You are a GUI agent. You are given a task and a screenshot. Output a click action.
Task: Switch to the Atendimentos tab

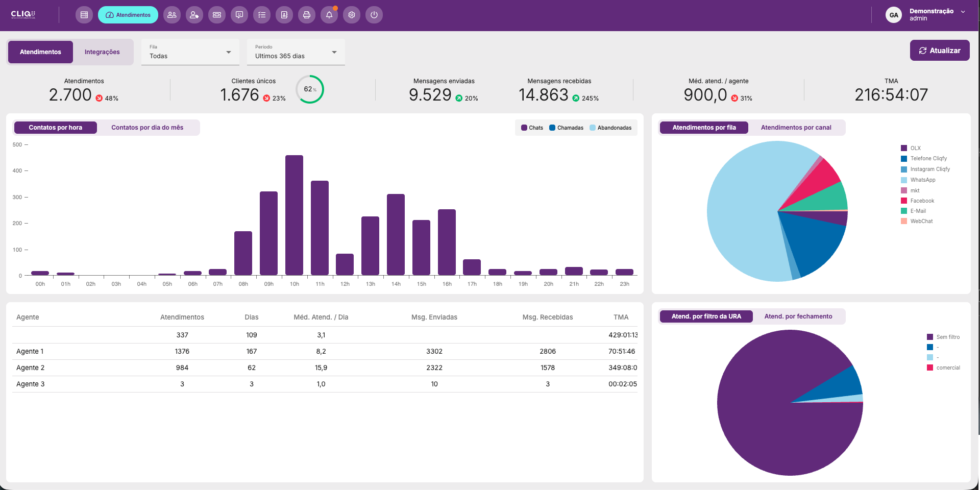pyautogui.click(x=40, y=52)
